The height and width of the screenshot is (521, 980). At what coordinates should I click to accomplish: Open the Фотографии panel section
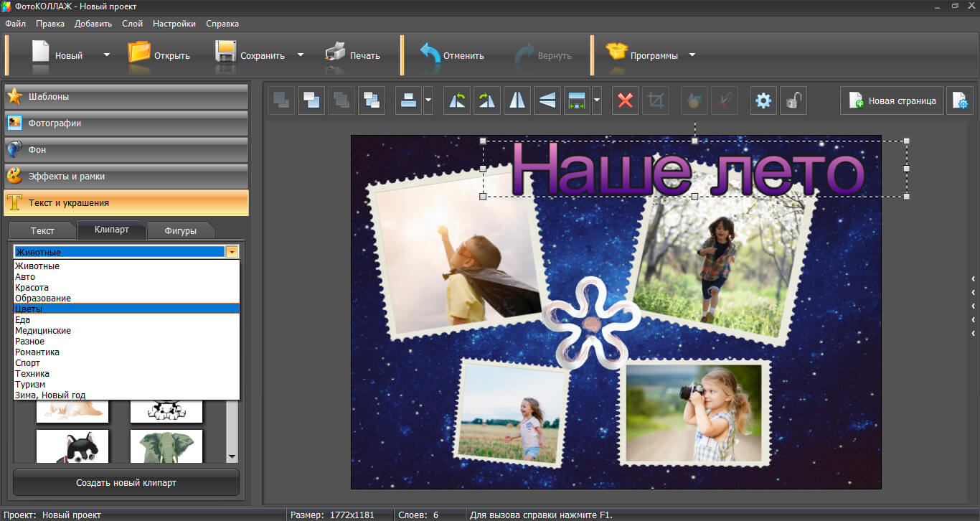[126, 123]
